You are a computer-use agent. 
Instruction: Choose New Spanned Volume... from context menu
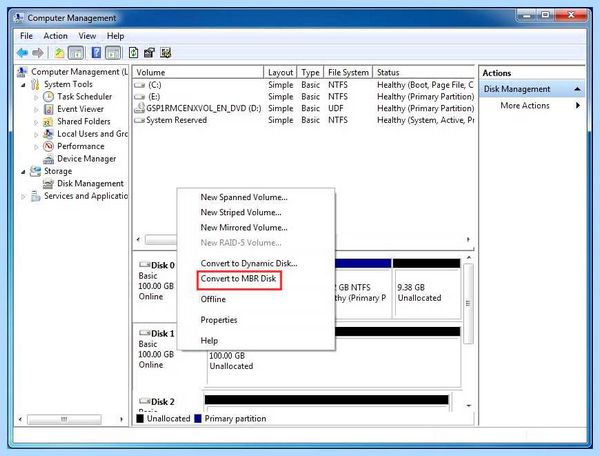(244, 197)
